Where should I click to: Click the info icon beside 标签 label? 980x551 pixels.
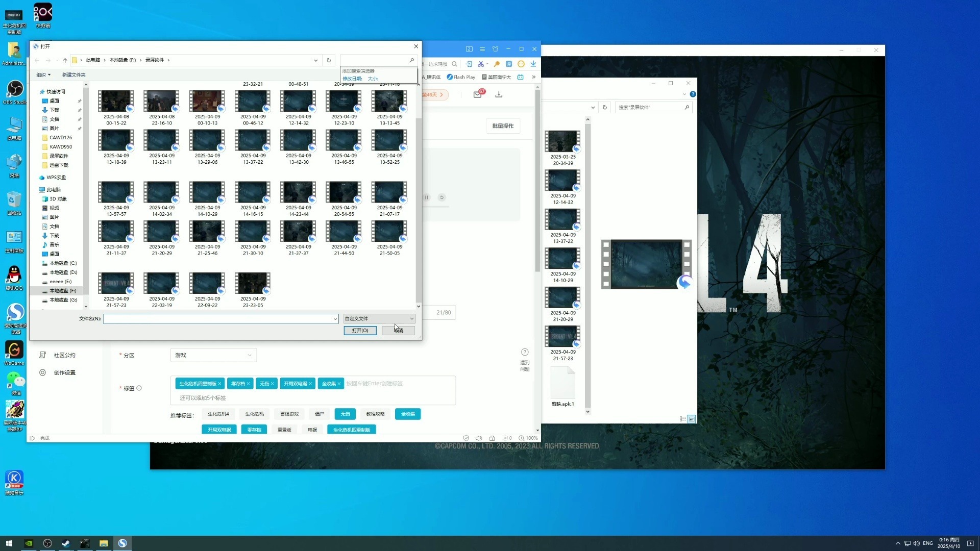(139, 388)
